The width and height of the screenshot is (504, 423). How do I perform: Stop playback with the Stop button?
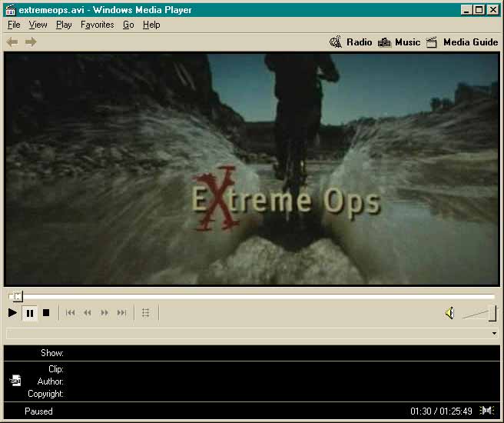(x=46, y=313)
